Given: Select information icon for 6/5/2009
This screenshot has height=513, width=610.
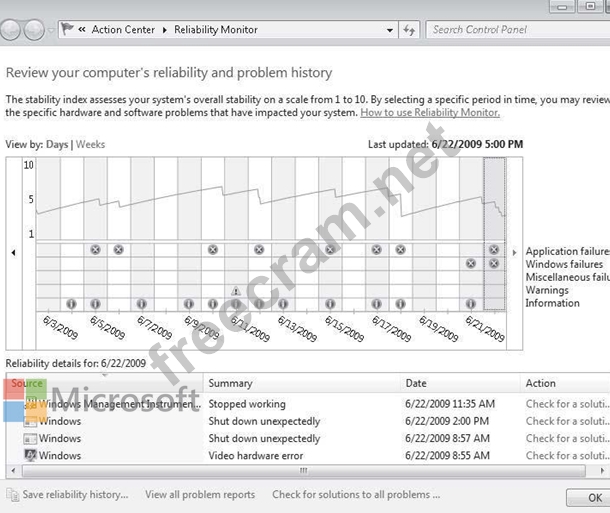Looking at the screenshot, I should (x=95, y=304).
